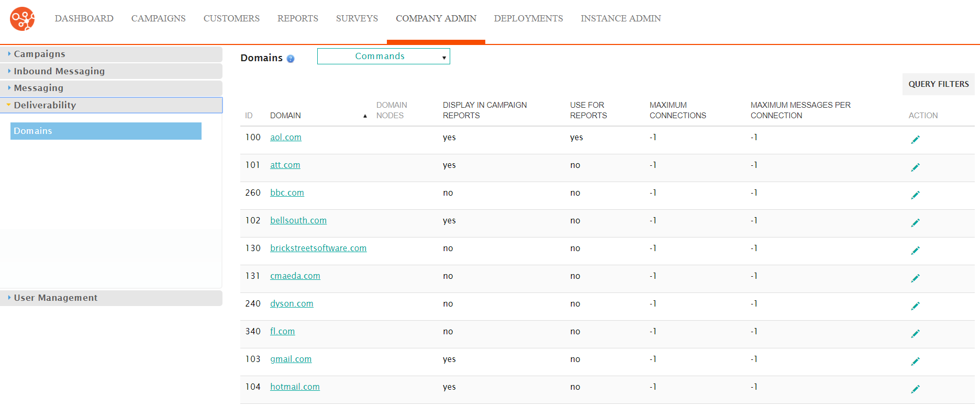Viewport: 980px width, 407px height.
Task: Open the hotmail.com domain link
Action: pos(295,387)
